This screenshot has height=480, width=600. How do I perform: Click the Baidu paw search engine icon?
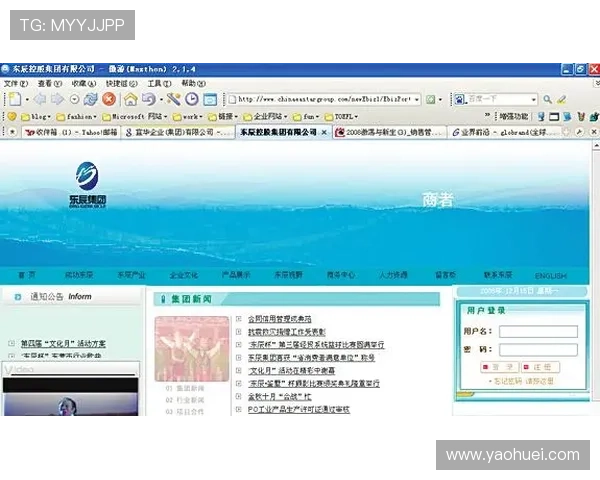coord(460,100)
